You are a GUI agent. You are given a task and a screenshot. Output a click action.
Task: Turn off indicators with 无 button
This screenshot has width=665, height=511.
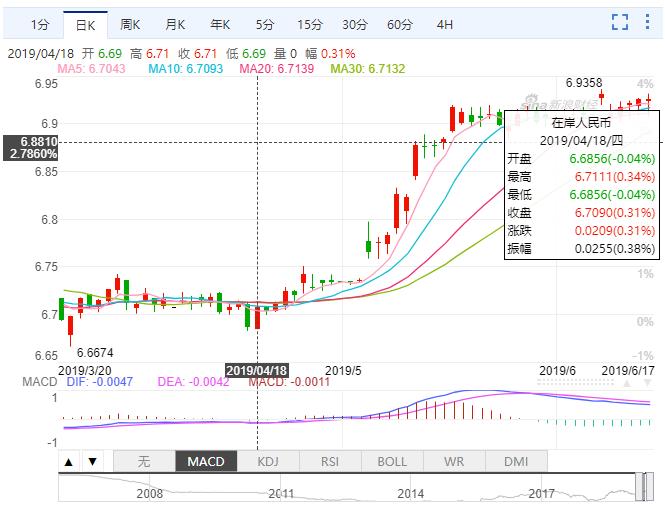click(x=144, y=461)
